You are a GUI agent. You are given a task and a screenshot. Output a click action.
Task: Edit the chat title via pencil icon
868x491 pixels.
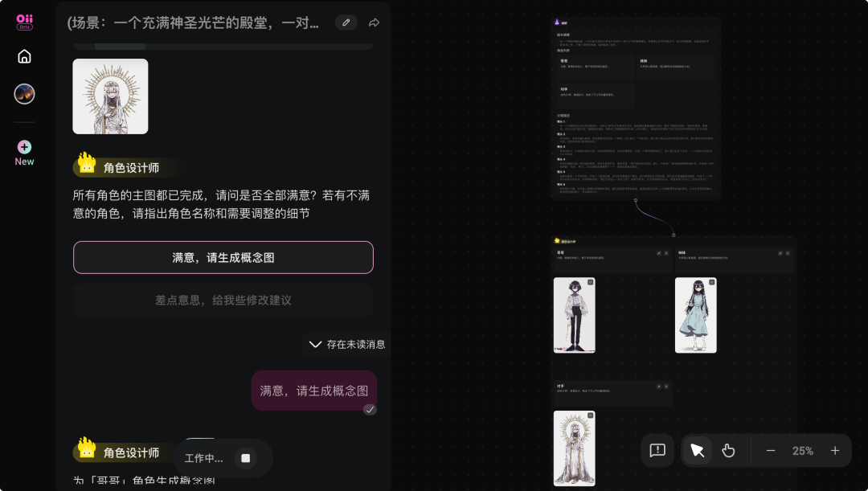[346, 23]
